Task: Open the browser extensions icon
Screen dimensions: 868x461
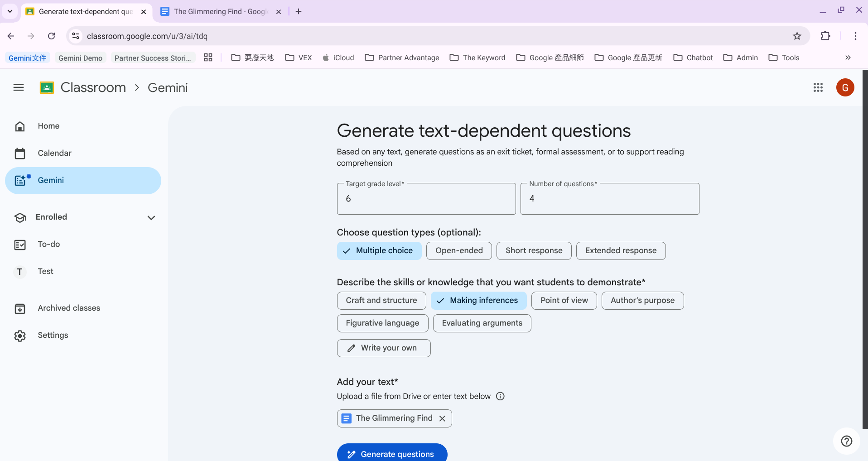Action: click(x=825, y=36)
